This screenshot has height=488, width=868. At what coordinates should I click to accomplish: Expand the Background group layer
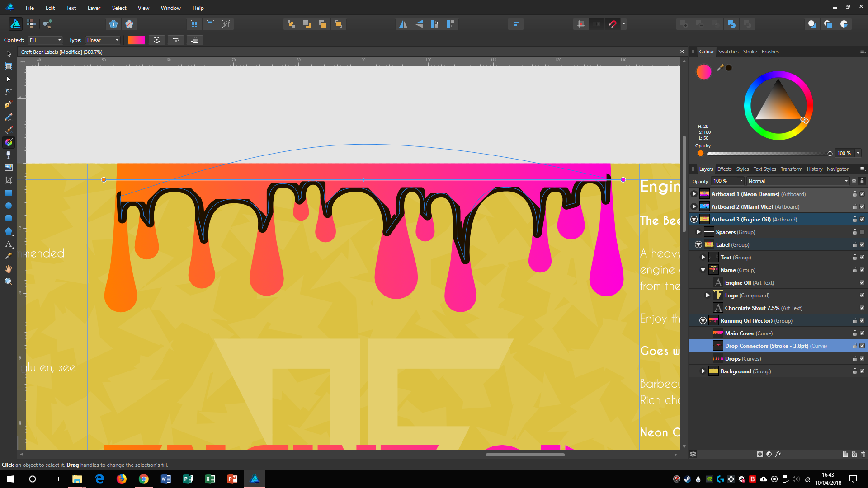point(703,371)
